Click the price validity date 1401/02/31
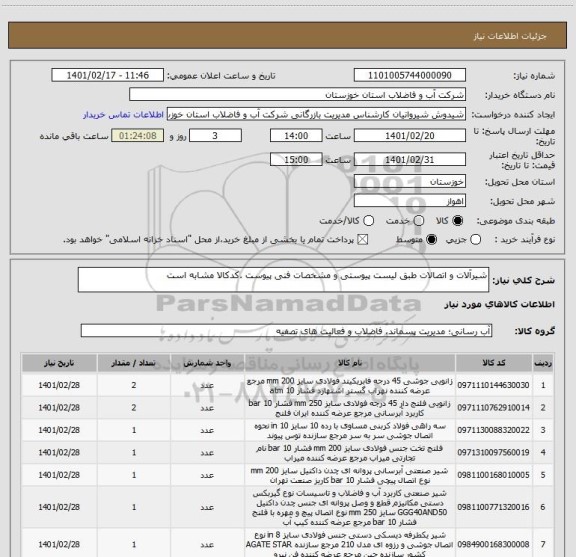 pos(410,159)
